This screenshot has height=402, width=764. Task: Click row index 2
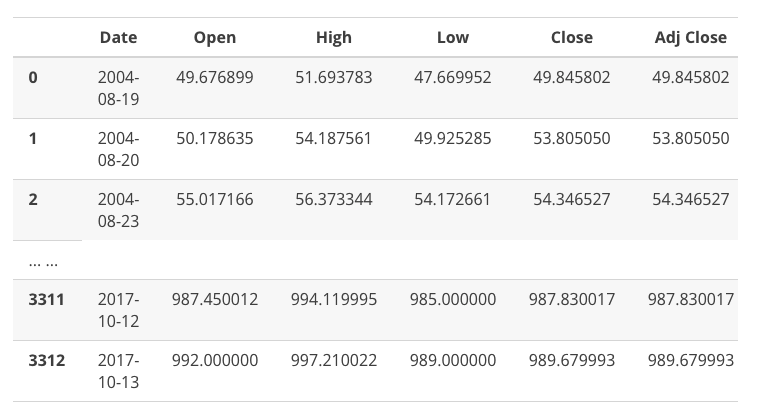pos(33,199)
